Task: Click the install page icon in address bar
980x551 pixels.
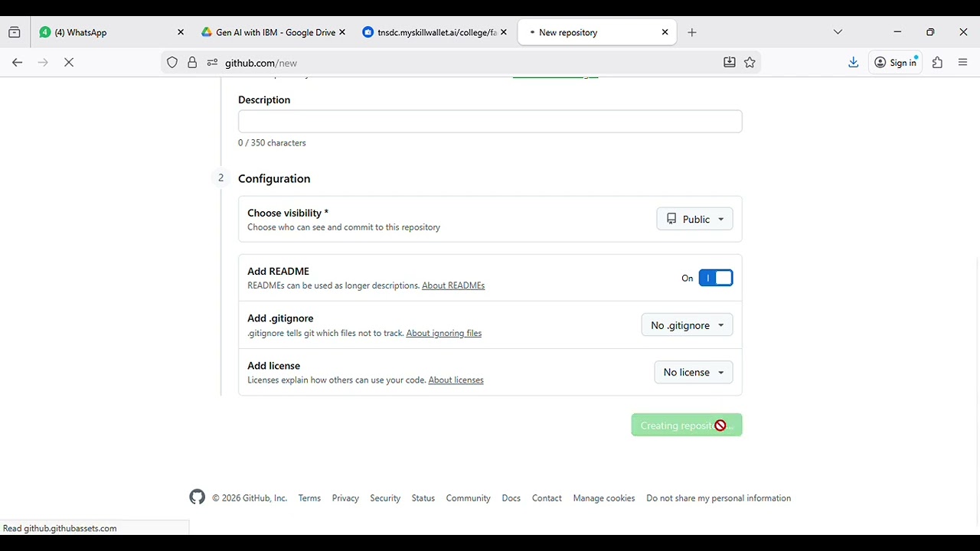Action: click(x=730, y=63)
